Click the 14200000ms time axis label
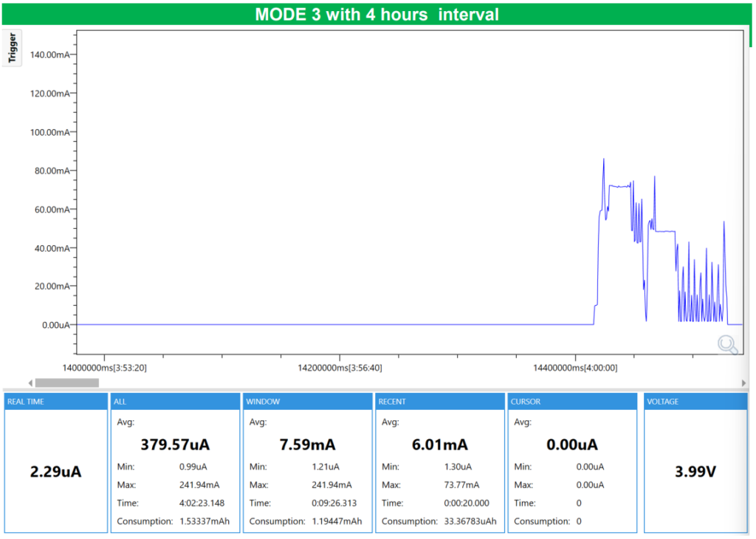This screenshot has width=756, height=539. [340, 367]
